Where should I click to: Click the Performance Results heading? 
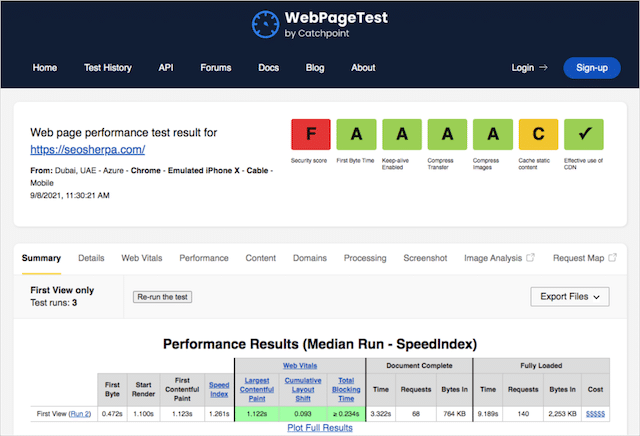tap(320, 344)
